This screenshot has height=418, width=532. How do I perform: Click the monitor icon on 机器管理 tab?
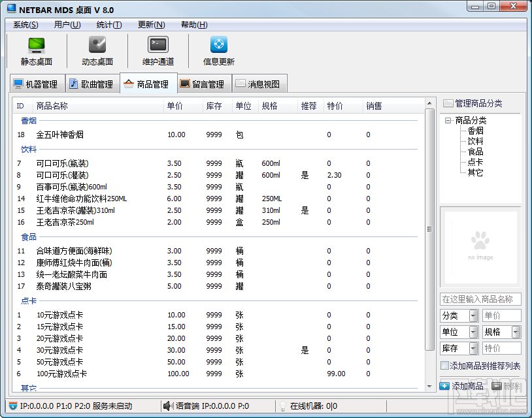pyautogui.click(x=18, y=84)
